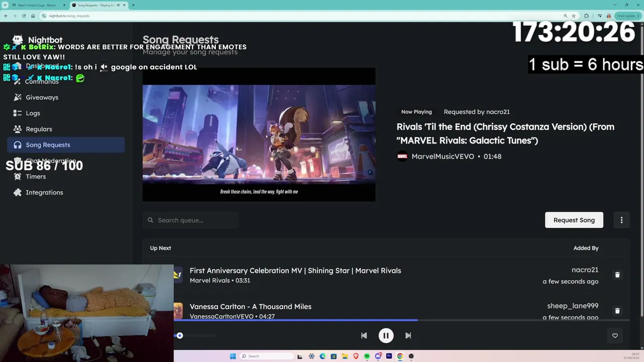The height and width of the screenshot is (362, 644).
Task: Click the Vanessa Carlton - A Thousand Miles title
Action: (x=251, y=307)
